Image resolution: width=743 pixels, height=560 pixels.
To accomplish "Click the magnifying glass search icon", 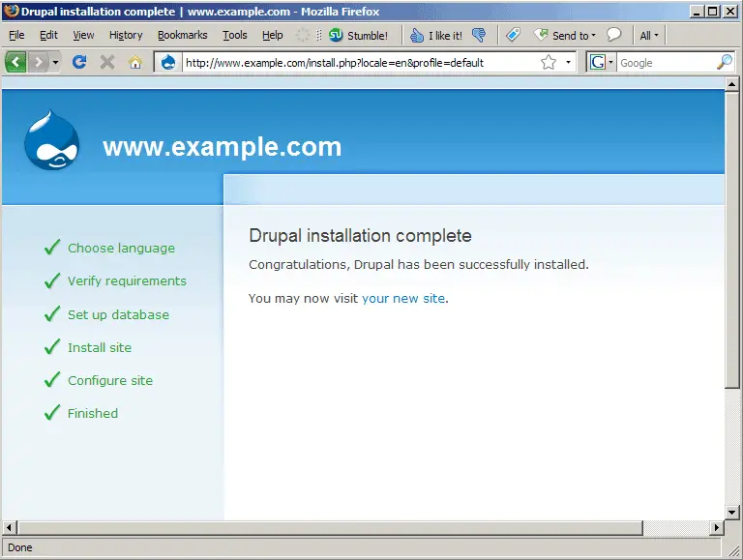I will pyautogui.click(x=725, y=62).
